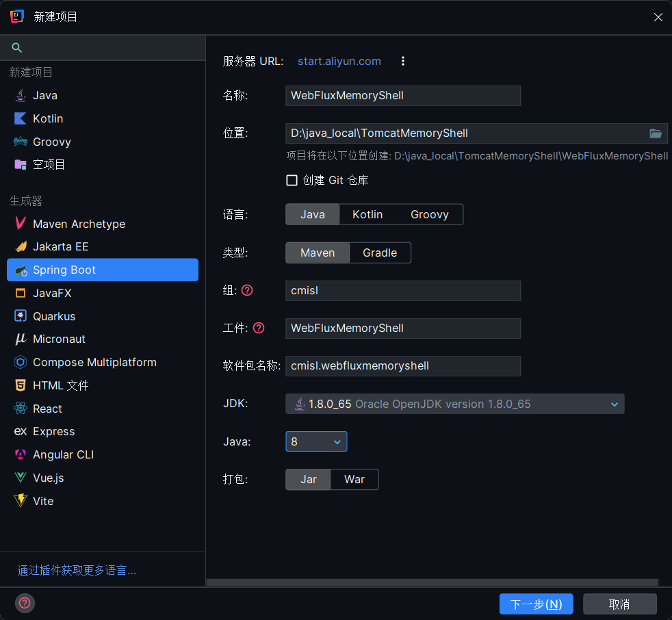The height and width of the screenshot is (620, 672).
Task: Click the React atom icon
Action: (x=21, y=409)
